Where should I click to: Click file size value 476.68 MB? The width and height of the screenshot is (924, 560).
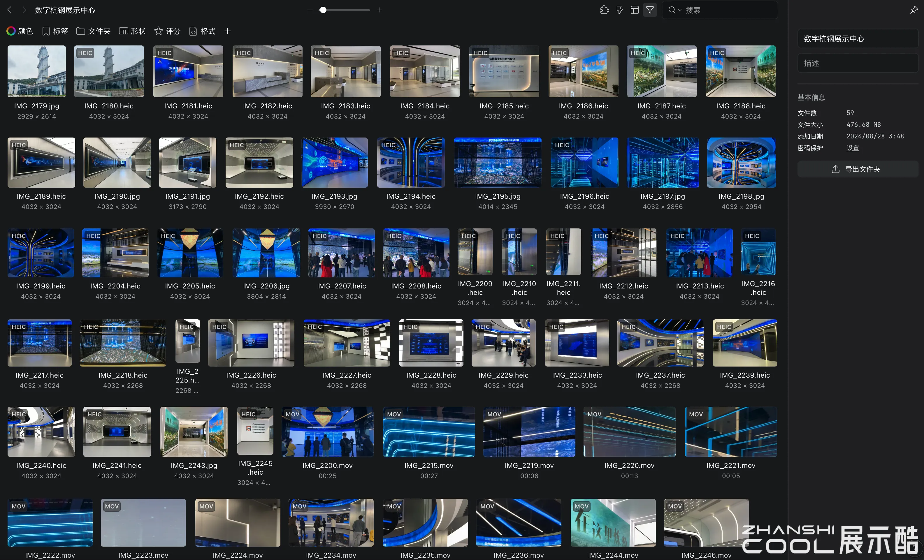point(864,124)
